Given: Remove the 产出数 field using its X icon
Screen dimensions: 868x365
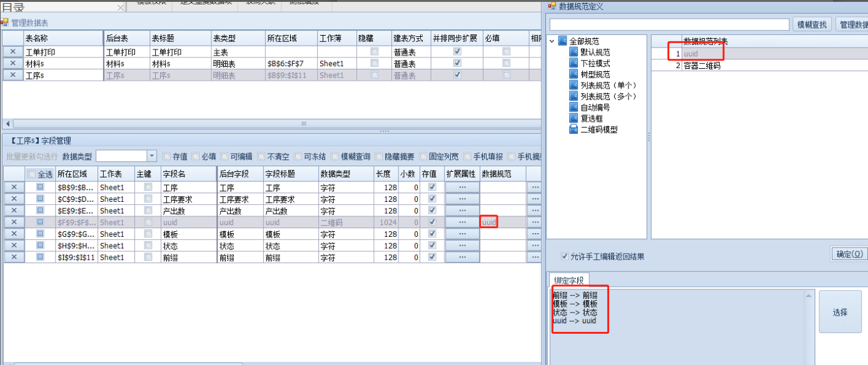Looking at the screenshot, I should [13, 211].
